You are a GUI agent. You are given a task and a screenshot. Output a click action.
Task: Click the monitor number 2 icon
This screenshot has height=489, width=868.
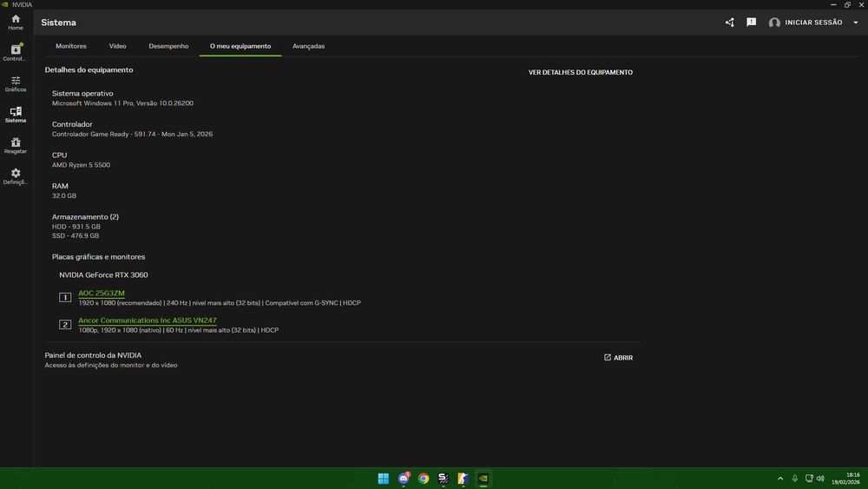[x=65, y=325]
